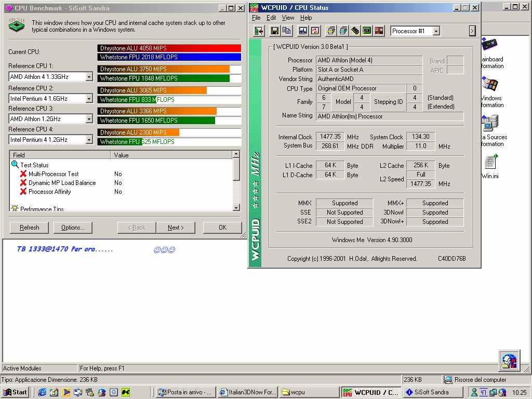Viewport: 532px width, 399px height.
Task: Launch Internet Explorer from quick launch
Action: click(43, 392)
